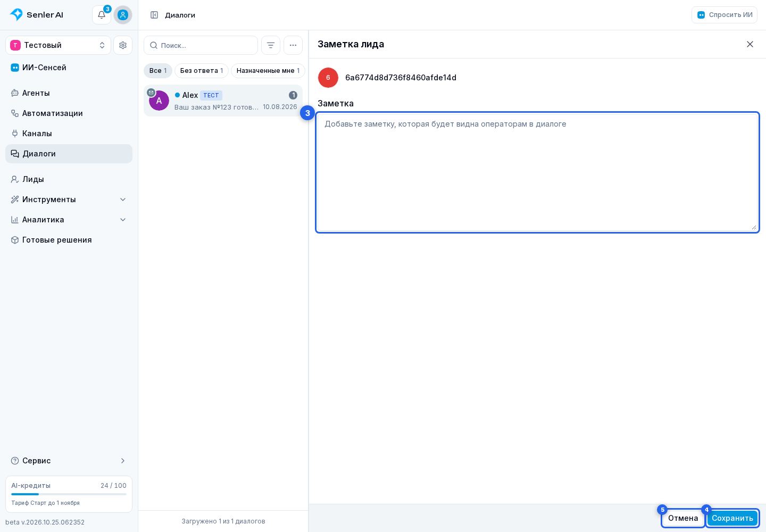Expand the Инструменты section
Screen dimensions: 766x532
pos(69,199)
